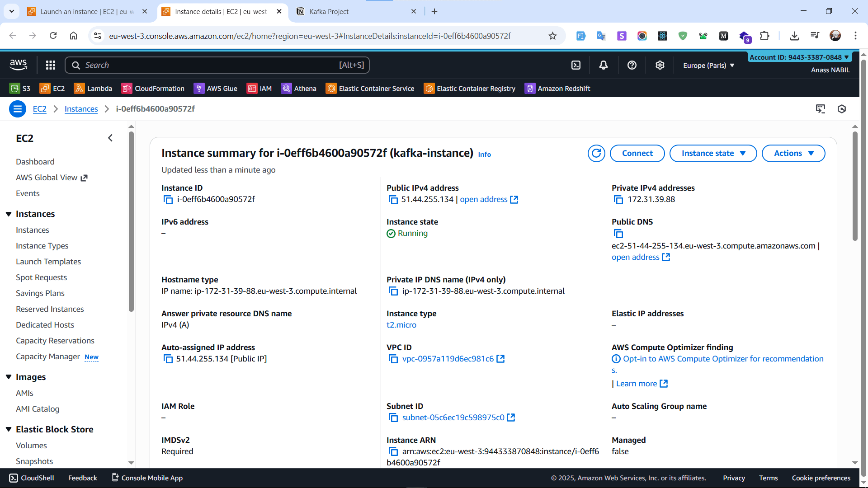Collapse the EC2 sidebar panel
This screenshot has height=488, width=868.
click(x=110, y=138)
